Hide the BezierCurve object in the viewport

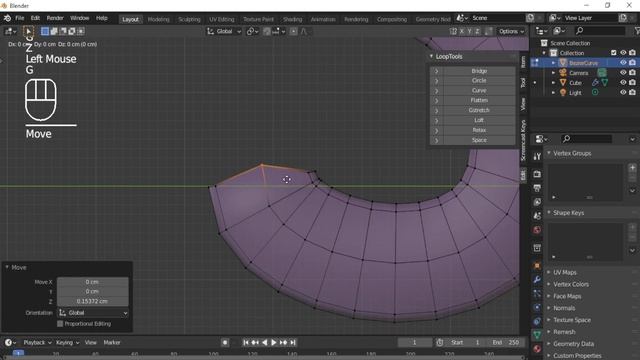tap(623, 63)
